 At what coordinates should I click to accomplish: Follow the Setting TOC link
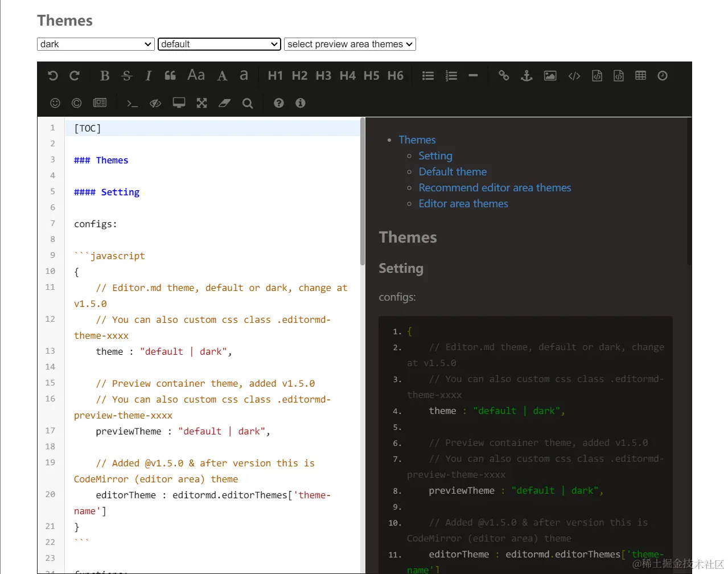[435, 155]
